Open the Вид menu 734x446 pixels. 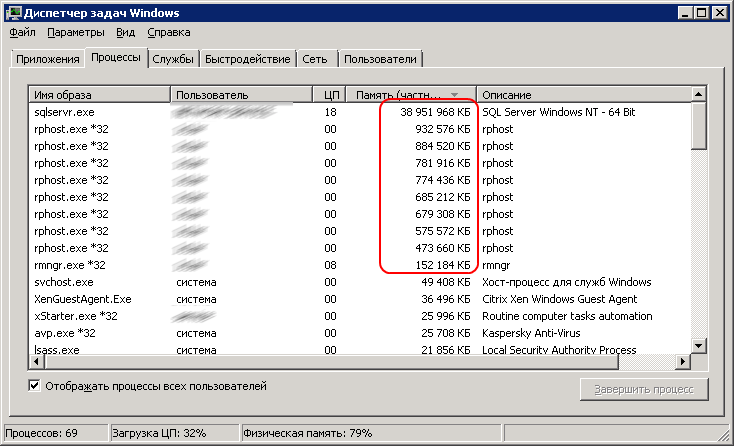pos(126,33)
